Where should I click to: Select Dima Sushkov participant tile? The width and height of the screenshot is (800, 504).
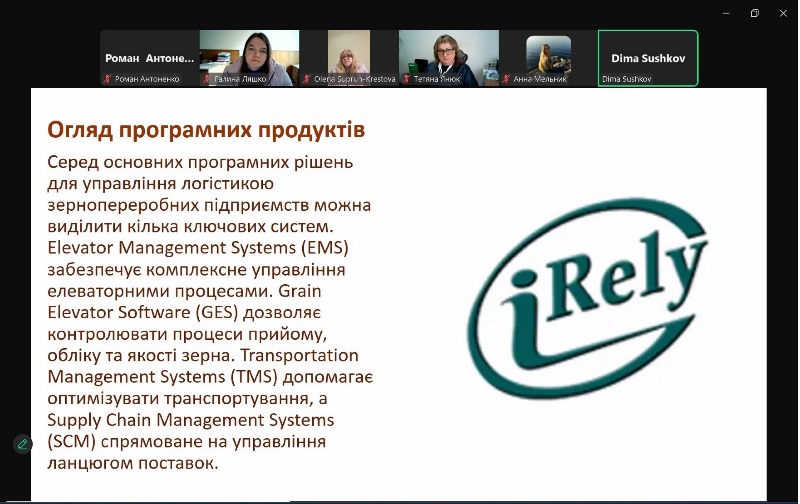(648, 58)
